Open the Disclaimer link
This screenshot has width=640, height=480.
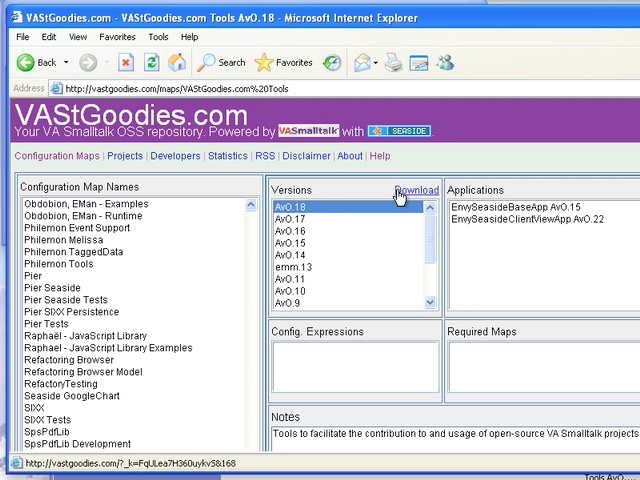306,156
